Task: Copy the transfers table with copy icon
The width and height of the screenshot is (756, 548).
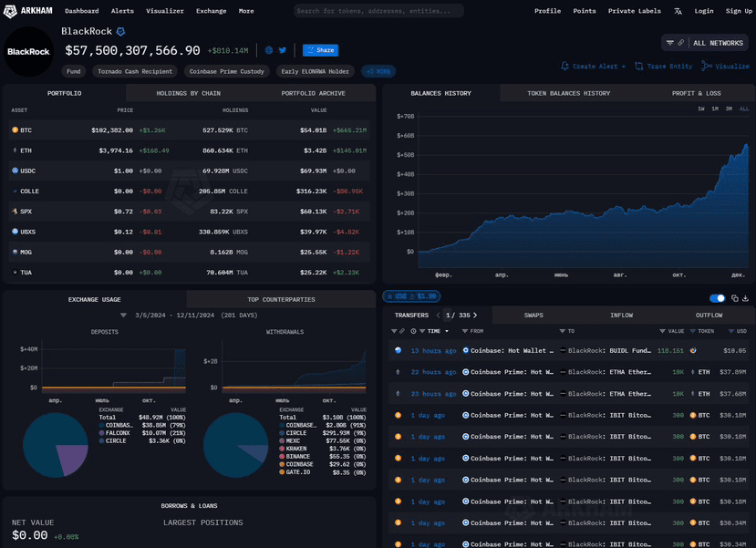Action: (x=735, y=298)
